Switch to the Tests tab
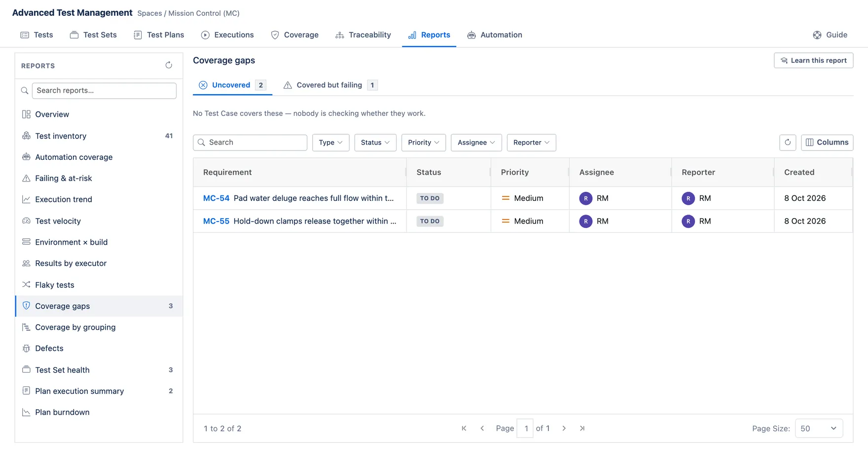This screenshot has width=868, height=450. 36,35
